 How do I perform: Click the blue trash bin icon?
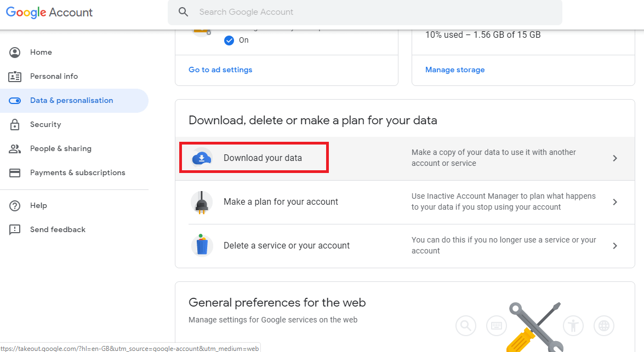(x=202, y=245)
